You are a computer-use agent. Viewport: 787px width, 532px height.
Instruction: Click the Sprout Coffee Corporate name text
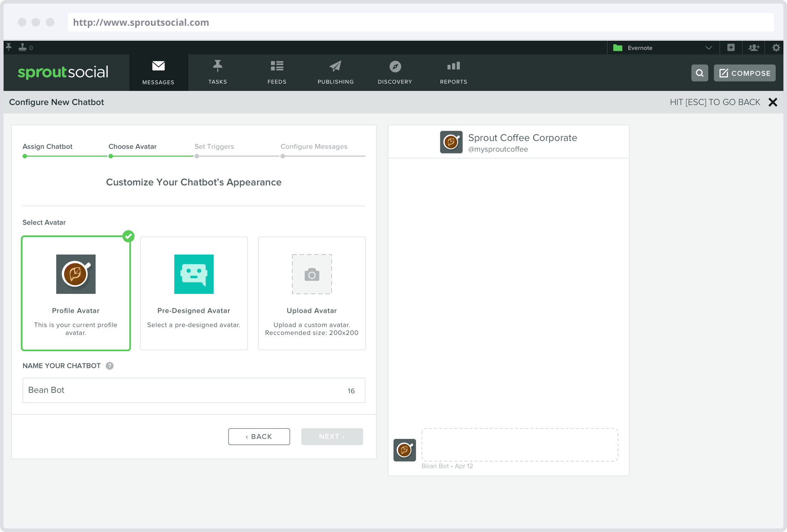pyautogui.click(x=522, y=138)
